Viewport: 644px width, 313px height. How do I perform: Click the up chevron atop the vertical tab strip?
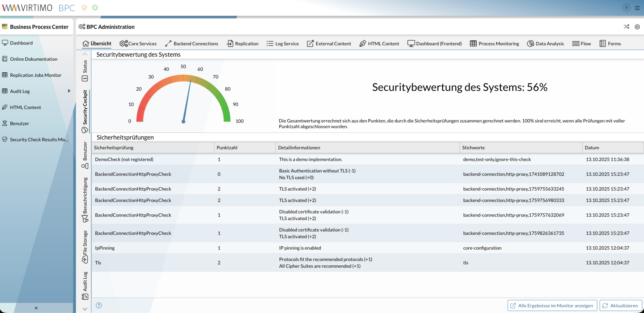coord(85,54)
